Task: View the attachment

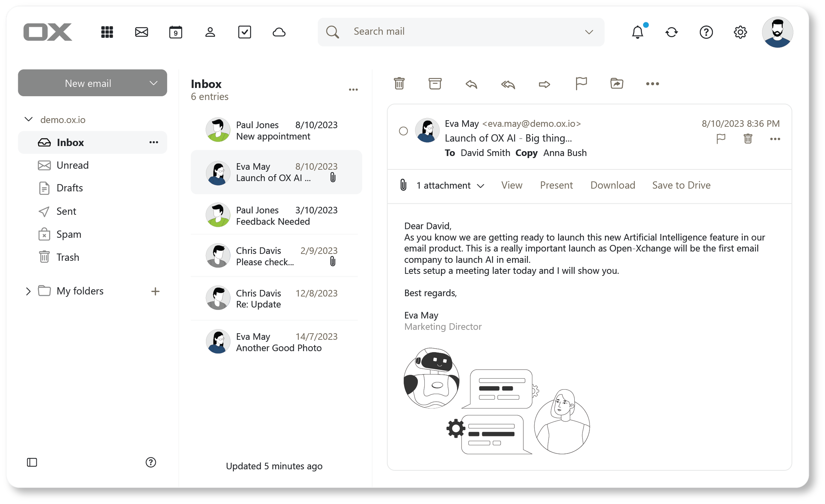Action: [x=512, y=185]
